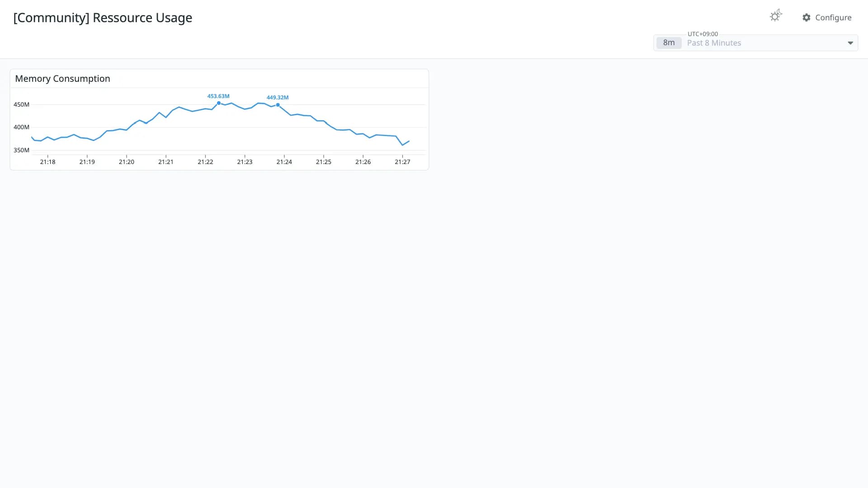Viewport: 868px width, 488px height.
Task: Click the 21:22 time axis label
Action: coord(205,162)
